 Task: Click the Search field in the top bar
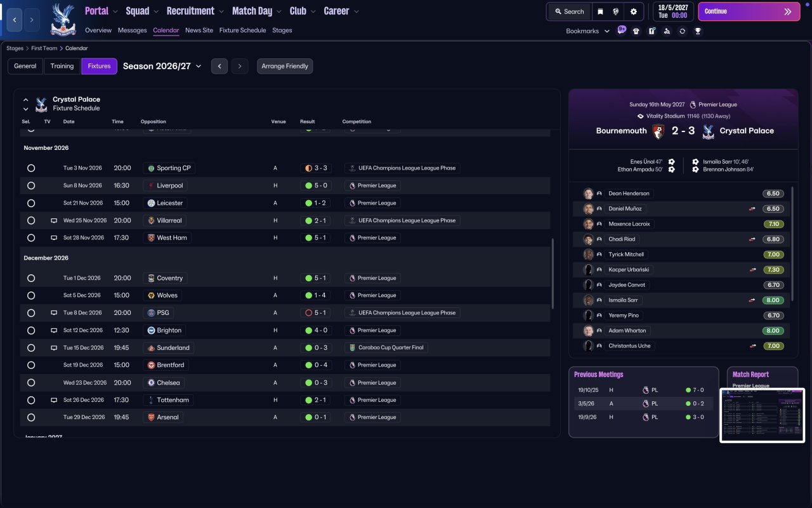[x=569, y=11]
